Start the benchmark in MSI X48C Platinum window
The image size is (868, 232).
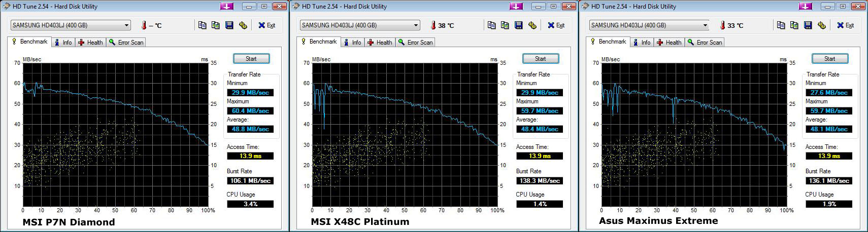pyautogui.click(x=541, y=59)
